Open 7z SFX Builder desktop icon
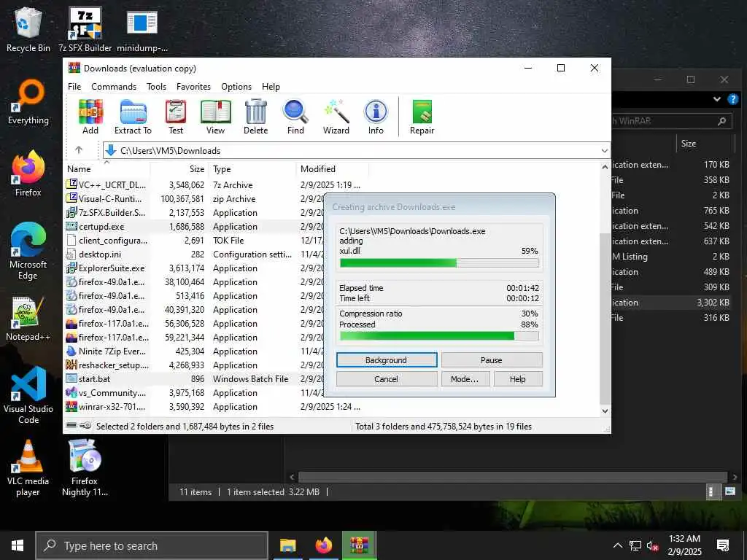 [x=85, y=29]
